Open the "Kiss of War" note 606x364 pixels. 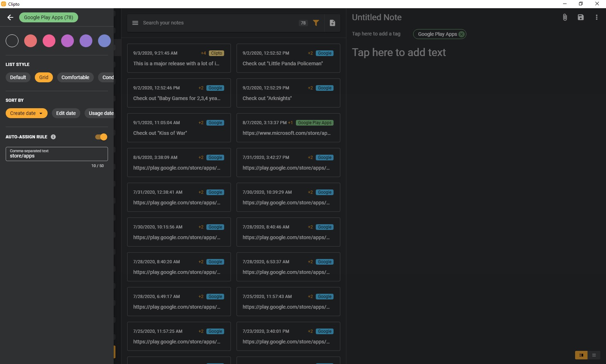(x=179, y=128)
